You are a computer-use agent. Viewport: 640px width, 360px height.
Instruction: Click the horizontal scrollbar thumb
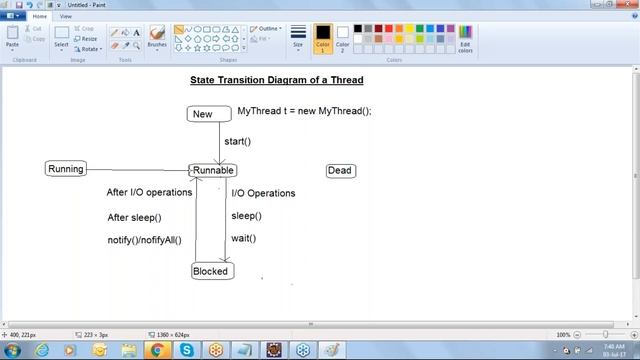coord(311,324)
